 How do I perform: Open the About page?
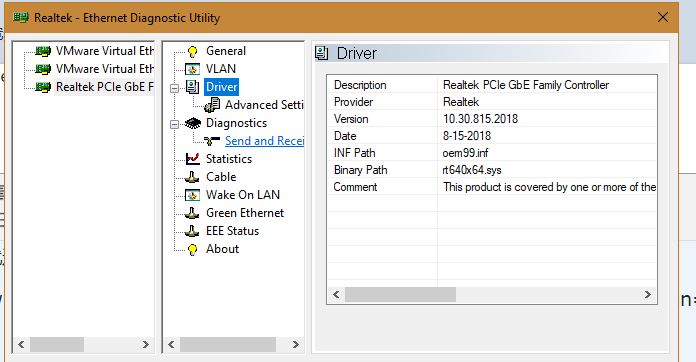[222, 249]
